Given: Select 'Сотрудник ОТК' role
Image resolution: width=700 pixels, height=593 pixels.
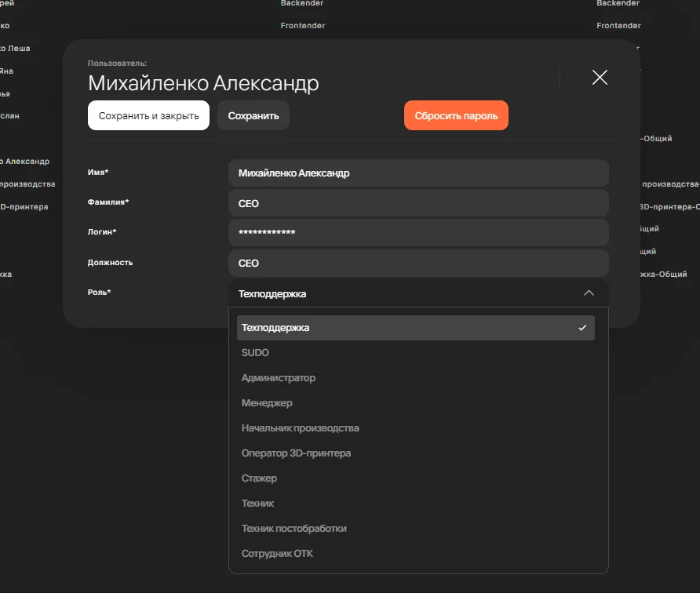Looking at the screenshot, I should (x=416, y=553).
